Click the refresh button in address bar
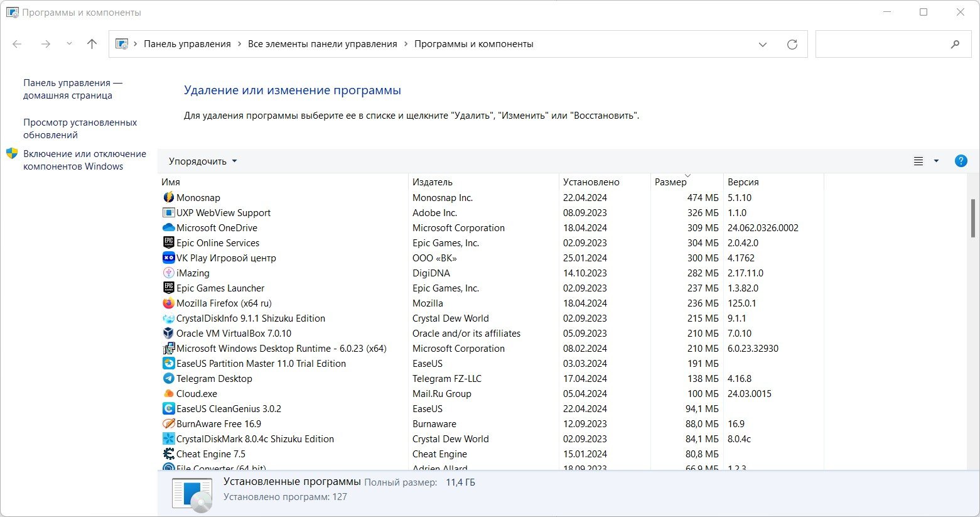The height and width of the screenshot is (517, 980). (x=792, y=44)
